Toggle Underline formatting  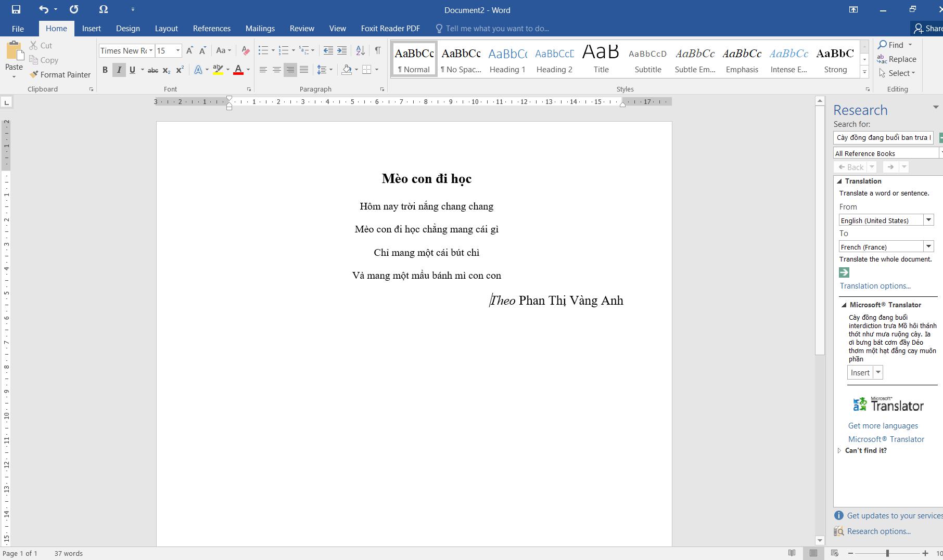pyautogui.click(x=132, y=70)
